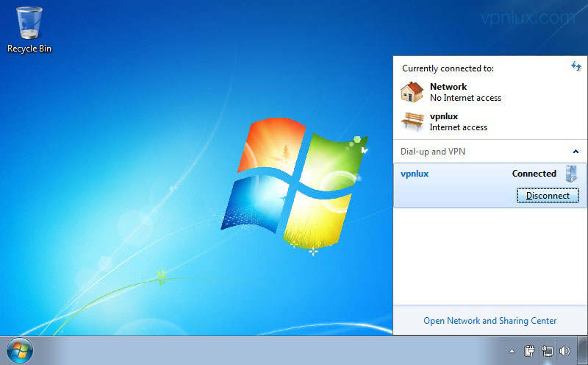The image size is (588, 365).
Task: Select the blue vpnlux connection name
Action: (x=415, y=174)
